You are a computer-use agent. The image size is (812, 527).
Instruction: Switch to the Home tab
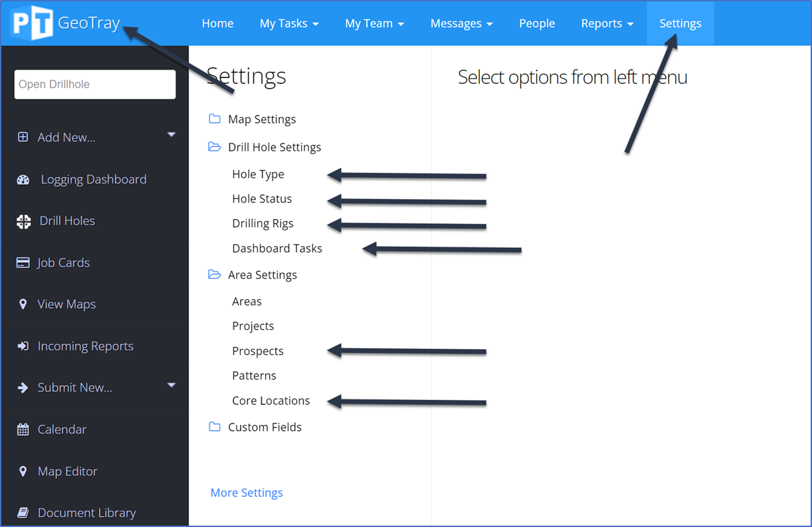(x=217, y=23)
